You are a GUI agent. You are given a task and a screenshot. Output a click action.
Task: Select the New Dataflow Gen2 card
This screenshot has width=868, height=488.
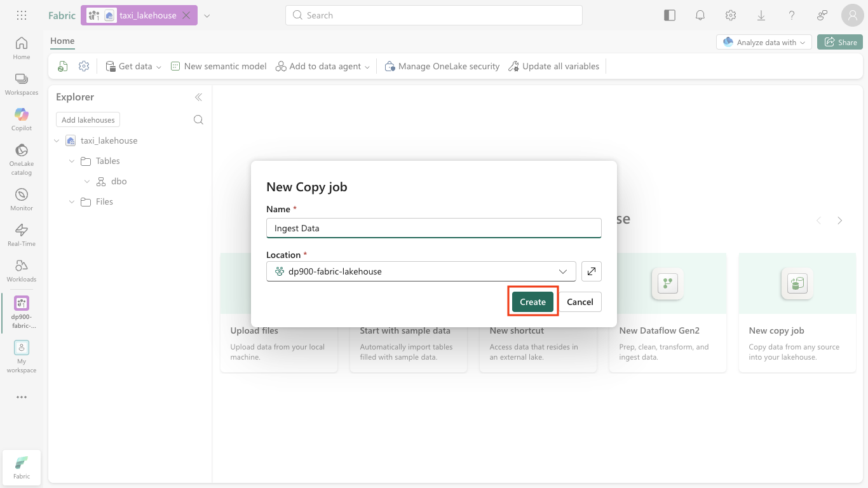pos(667,313)
